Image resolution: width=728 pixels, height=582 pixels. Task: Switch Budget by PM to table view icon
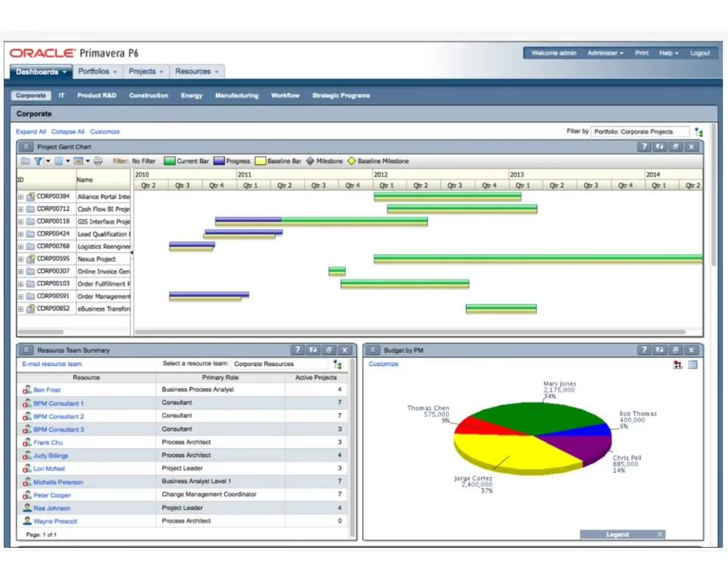tap(692, 365)
